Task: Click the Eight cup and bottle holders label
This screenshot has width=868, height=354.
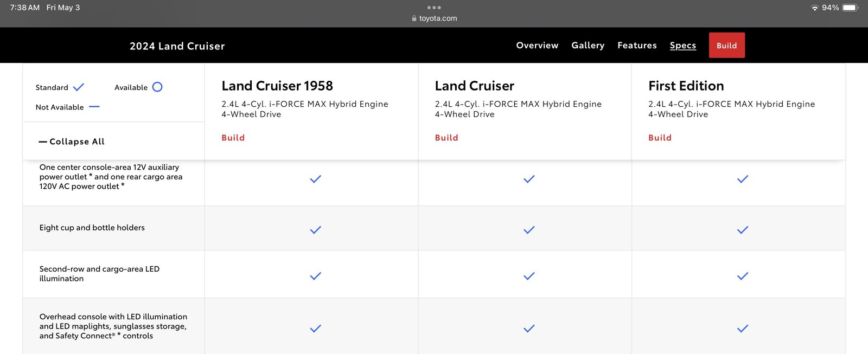Action: click(x=92, y=228)
